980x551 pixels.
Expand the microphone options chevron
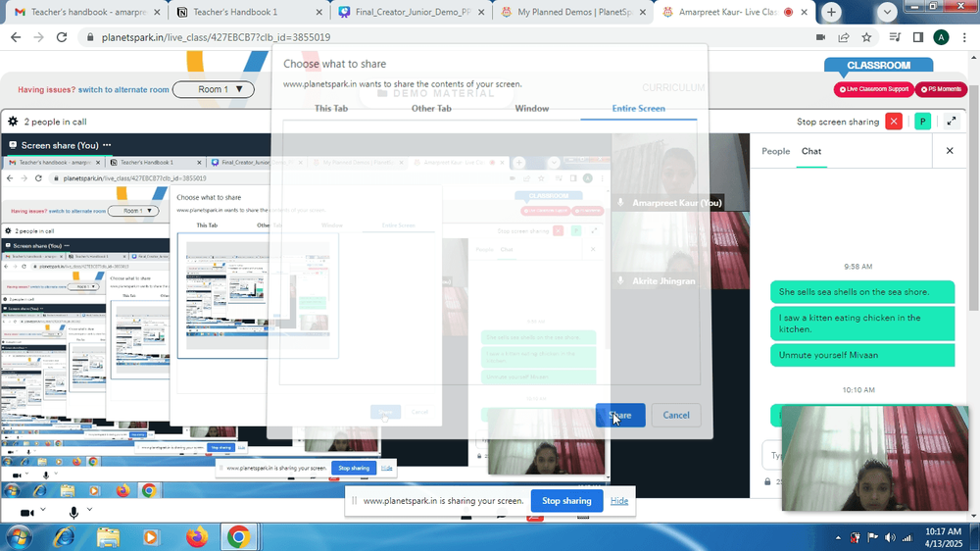coord(89,510)
